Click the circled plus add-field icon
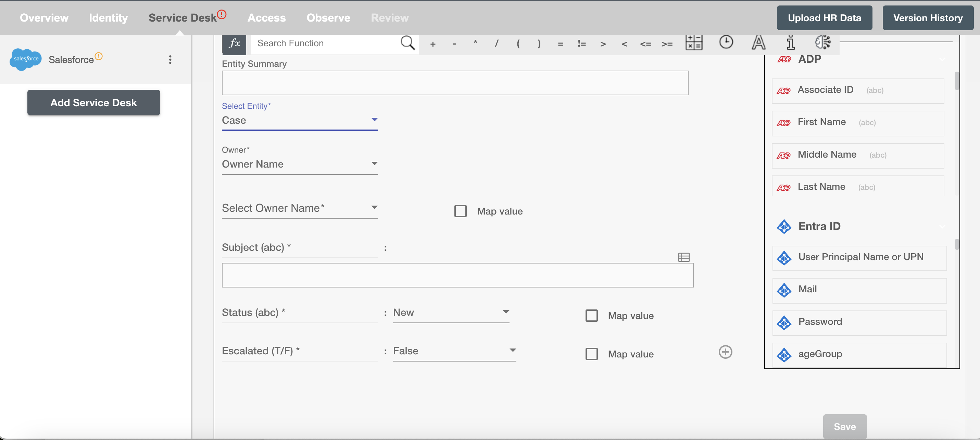This screenshot has height=440, width=980. pos(726,352)
